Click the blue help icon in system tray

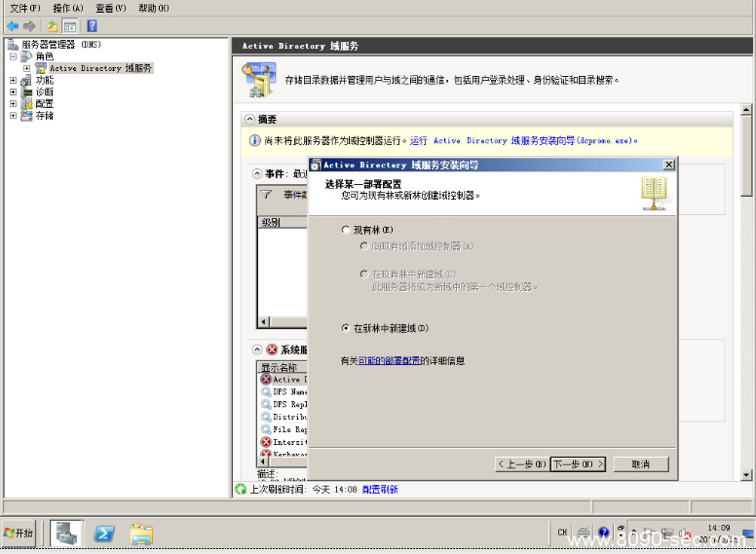[603, 533]
